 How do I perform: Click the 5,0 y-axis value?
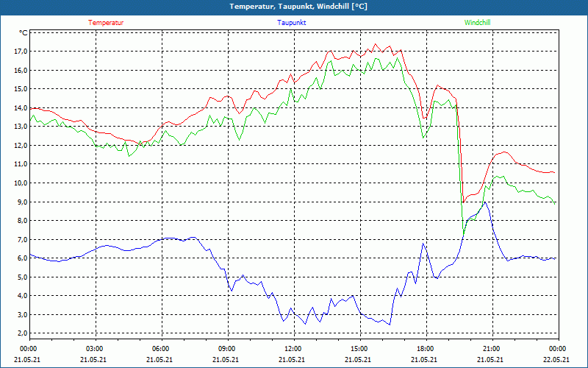(x=23, y=277)
